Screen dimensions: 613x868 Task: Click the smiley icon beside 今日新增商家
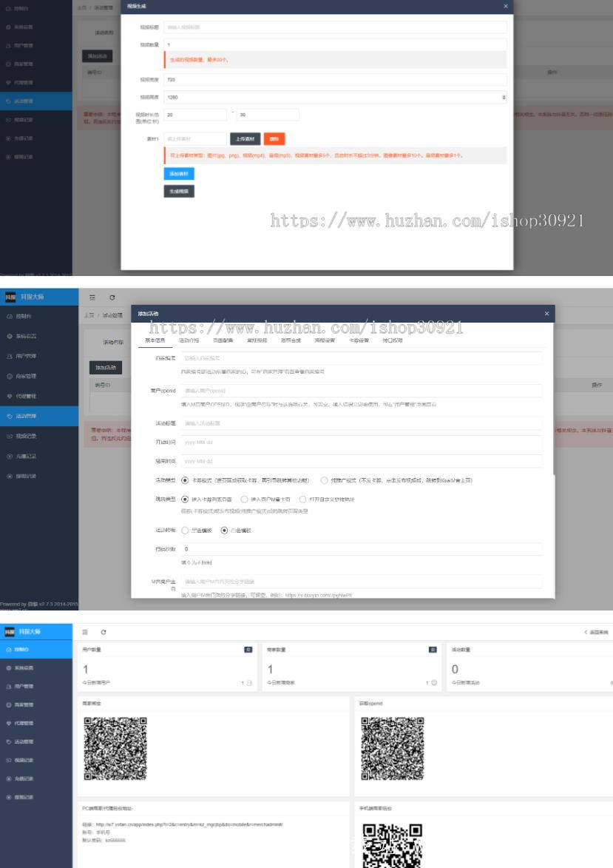[434, 683]
